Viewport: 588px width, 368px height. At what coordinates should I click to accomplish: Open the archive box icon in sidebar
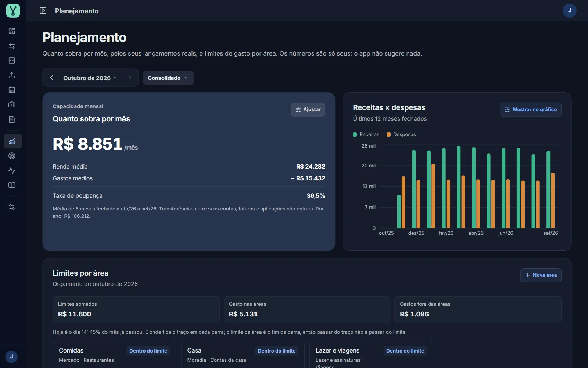point(12,60)
